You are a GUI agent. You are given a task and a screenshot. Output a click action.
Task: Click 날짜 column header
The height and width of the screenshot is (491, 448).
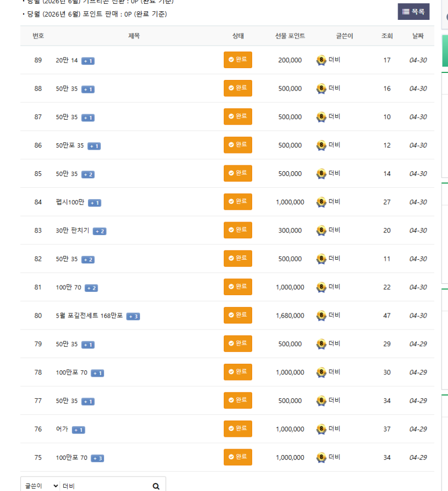click(x=418, y=36)
